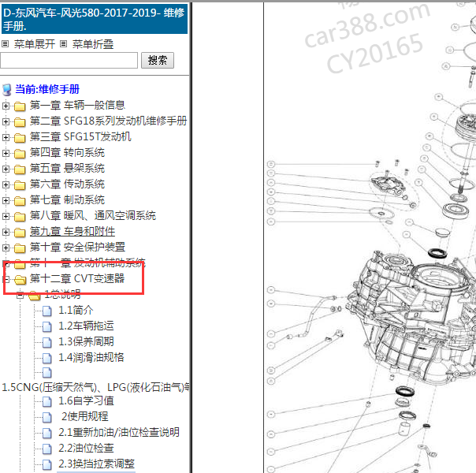Open the 1.4润滑油规格 page
The height and width of the screenshot is (473, 476).
point(91,358)
